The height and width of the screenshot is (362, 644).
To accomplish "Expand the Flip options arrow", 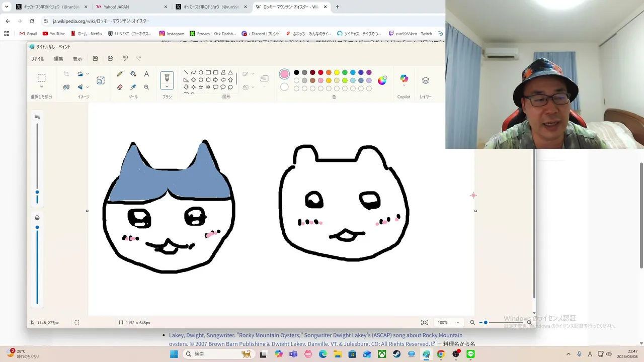I will (x=88, y=87).
